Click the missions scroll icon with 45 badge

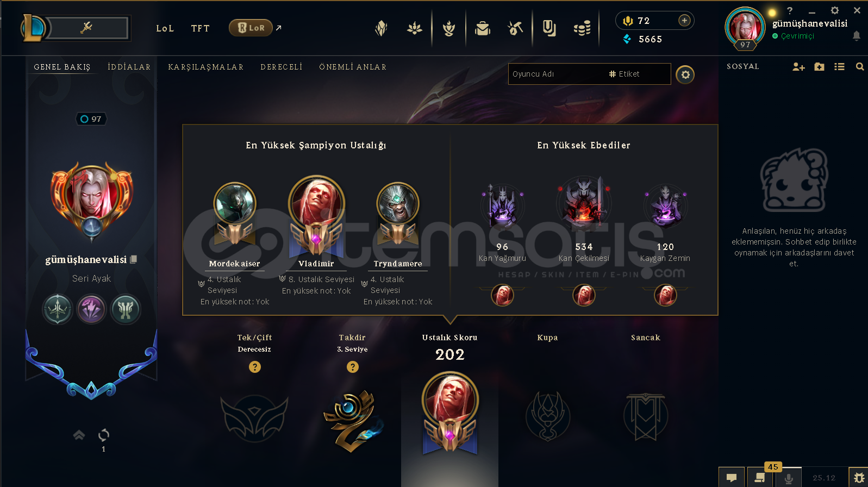tap(760, 477)
